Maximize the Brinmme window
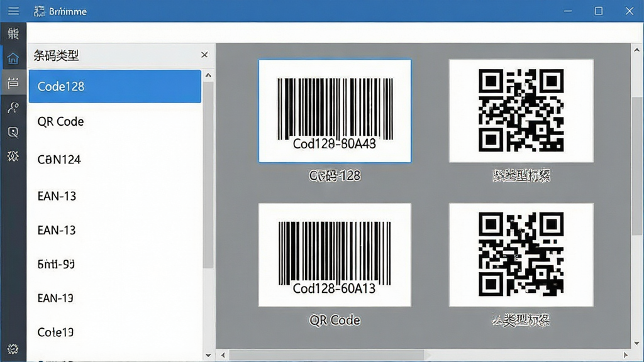The image size is (644, 362). pyautogui.click(x=599, y=11)
